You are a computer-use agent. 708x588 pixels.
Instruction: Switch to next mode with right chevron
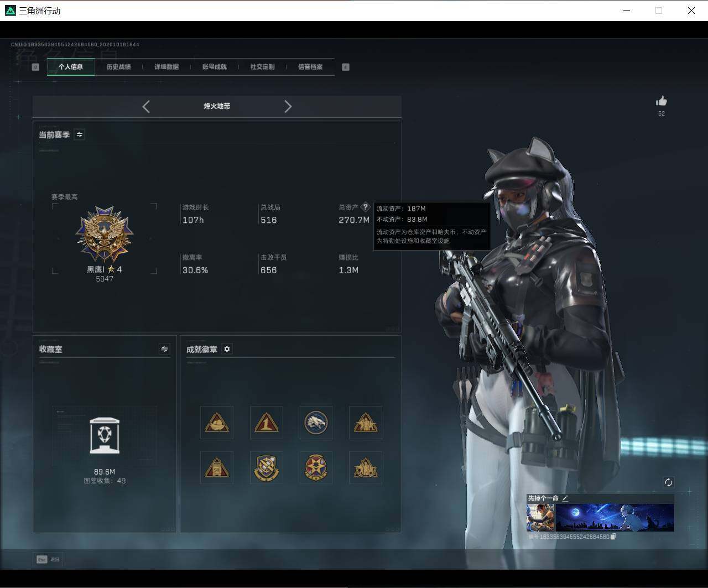pyautogui.click(x=288, y=107)
